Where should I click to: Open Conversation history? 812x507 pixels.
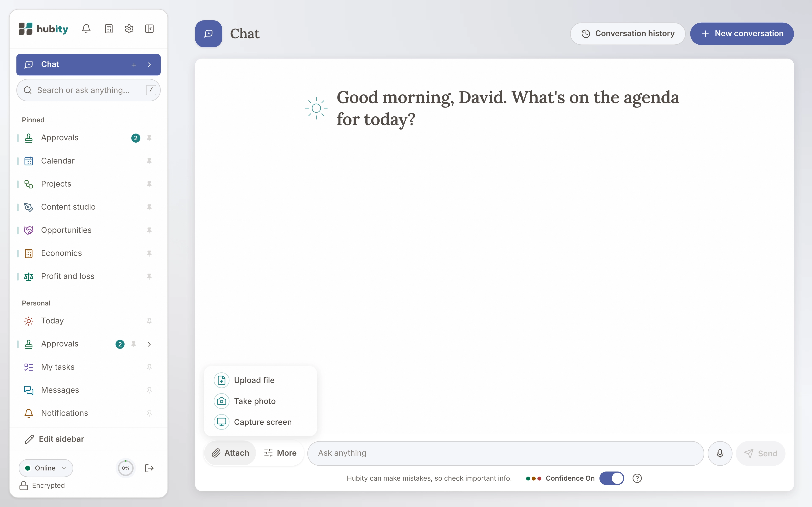627,34
